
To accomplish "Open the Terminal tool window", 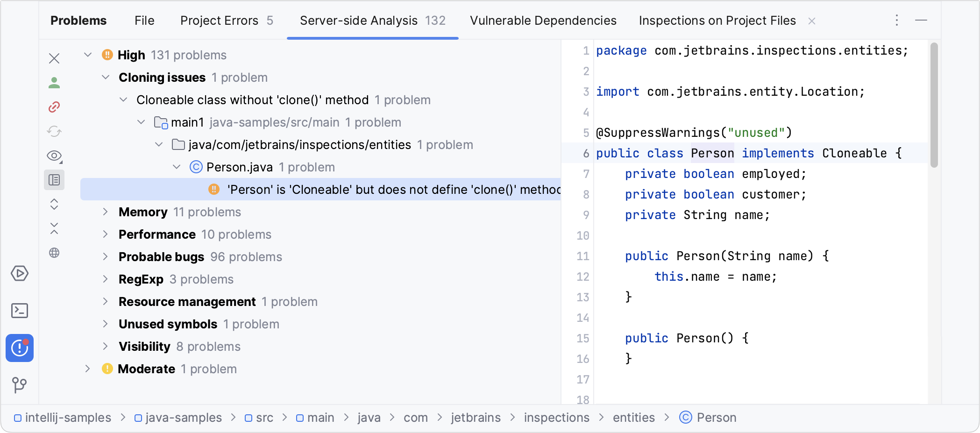I will (x=20, y=311).
